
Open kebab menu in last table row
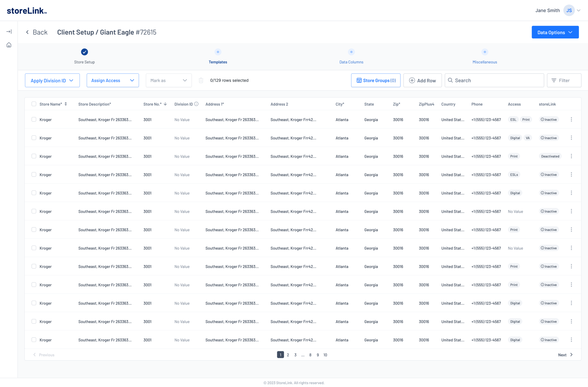[571, 340]
